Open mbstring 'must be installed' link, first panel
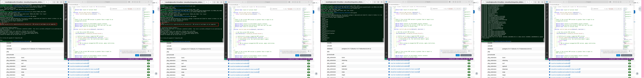Screen dimensions: 644x78 [x=79, y=60]
